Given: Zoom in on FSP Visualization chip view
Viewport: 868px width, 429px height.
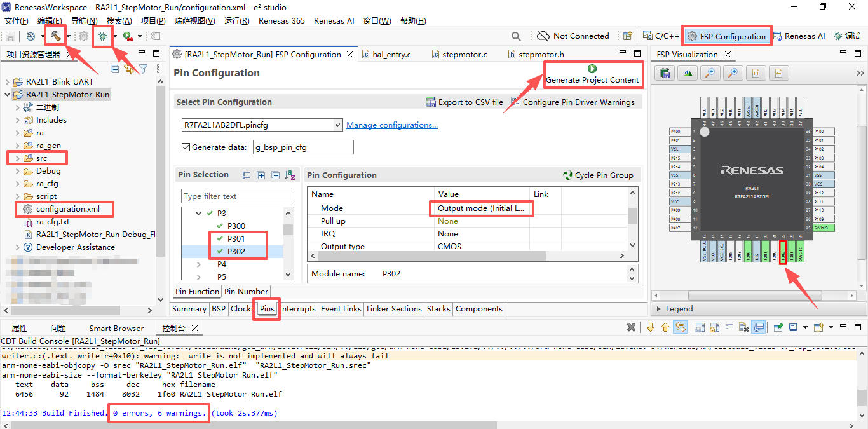Looking at the screenshot, I should click(x=733, y=73).
